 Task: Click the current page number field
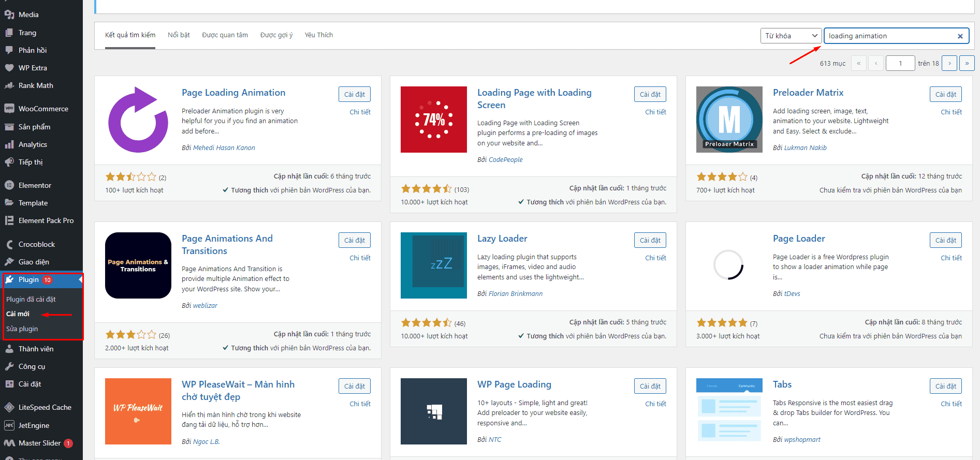(x=900, y=63)
